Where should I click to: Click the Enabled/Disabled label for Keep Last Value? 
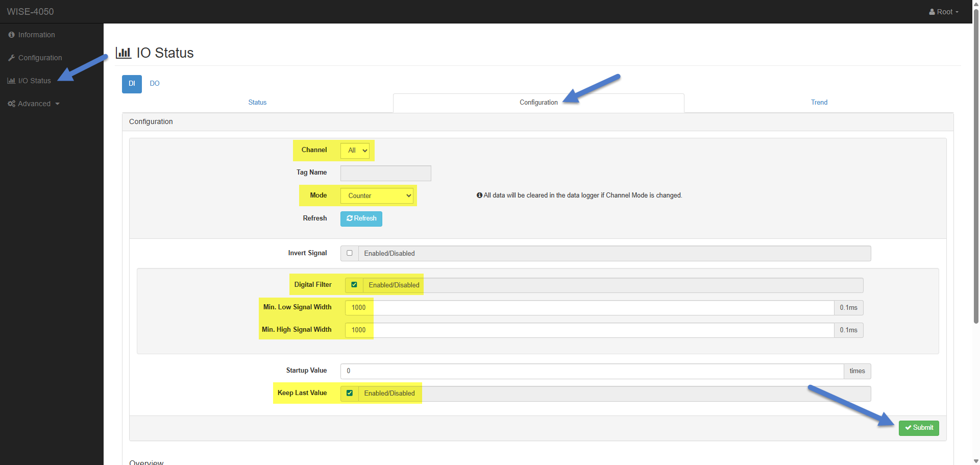point(389,394)
